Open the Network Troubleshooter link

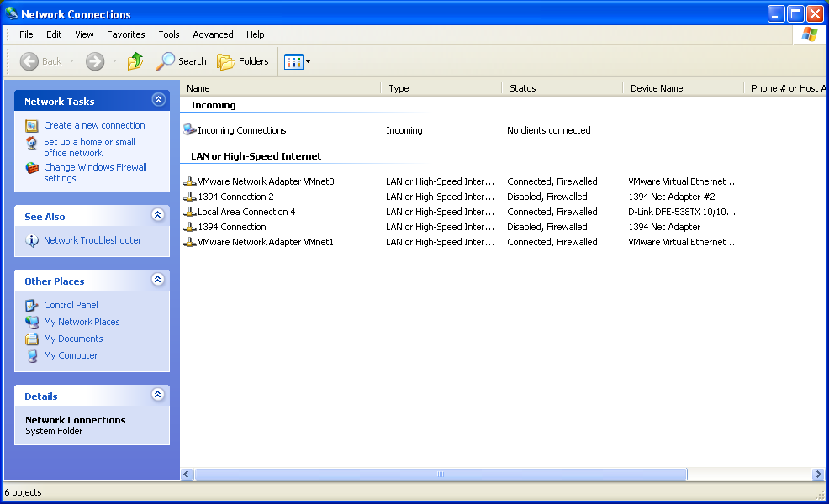click(x=92, y=240)
